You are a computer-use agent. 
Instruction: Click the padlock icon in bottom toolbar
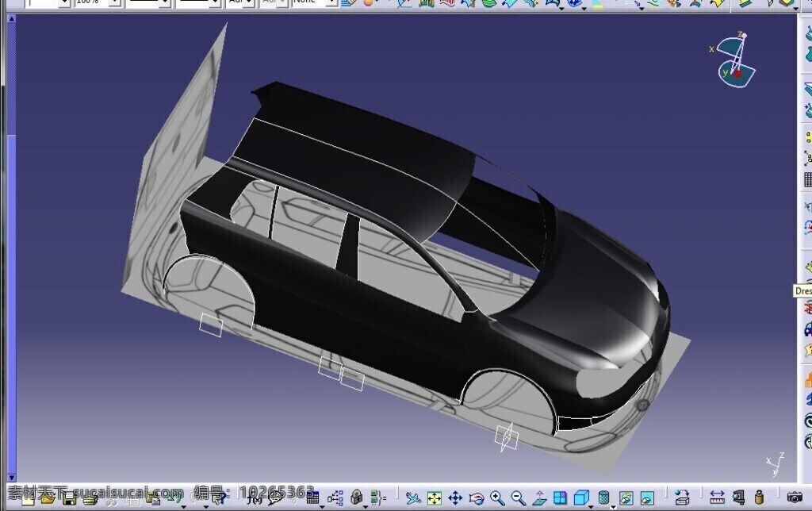click(x=356, y=498)
